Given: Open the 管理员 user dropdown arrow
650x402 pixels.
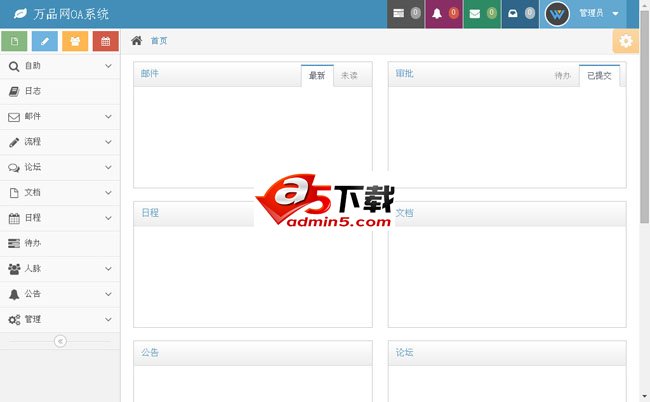Looking at the screenshot, I should [616, 14].
